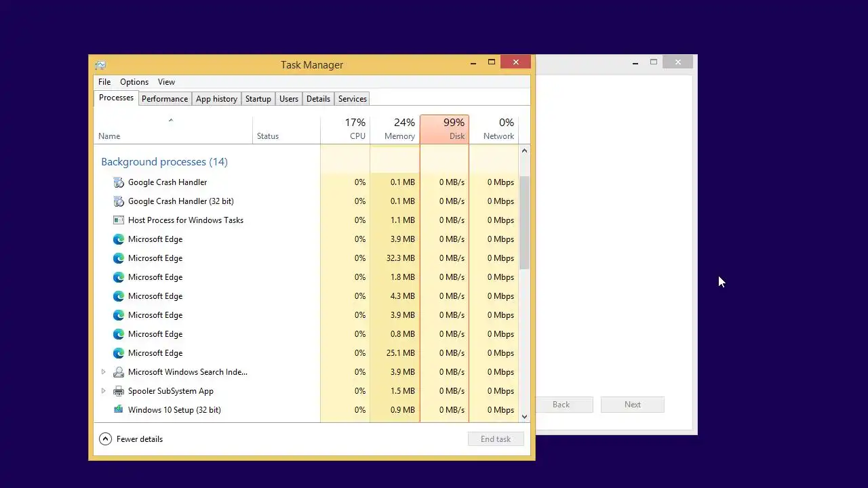Sort processes by the CPU column header
The height and width of the screenshot is (488, 868).
[345, 129]
